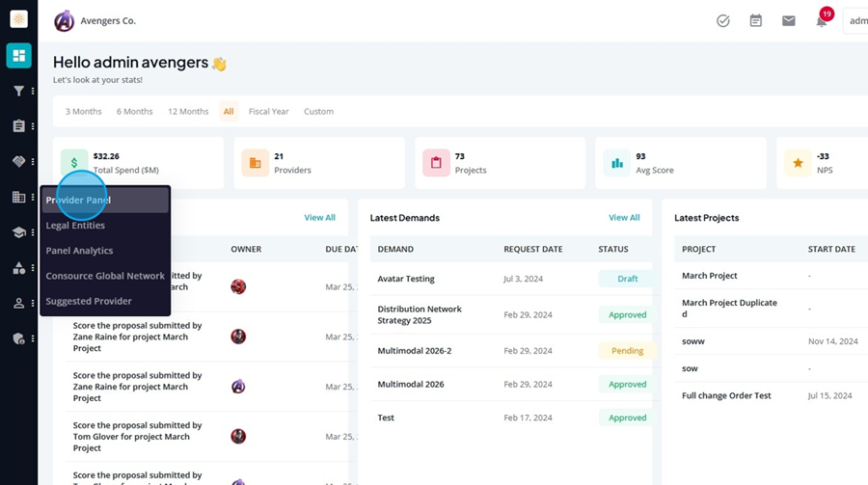Select the Fiscal Year range tab
This screenshot has height=485, width=868.
(268, 111)
